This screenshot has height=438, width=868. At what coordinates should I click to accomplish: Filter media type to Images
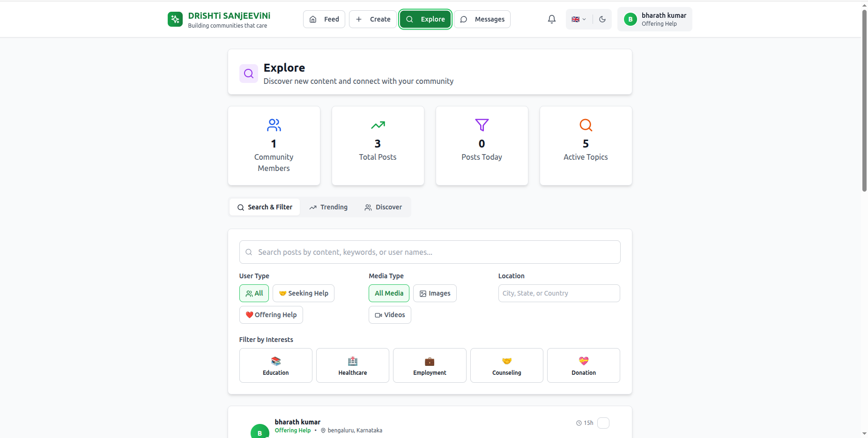coord(435,293)
